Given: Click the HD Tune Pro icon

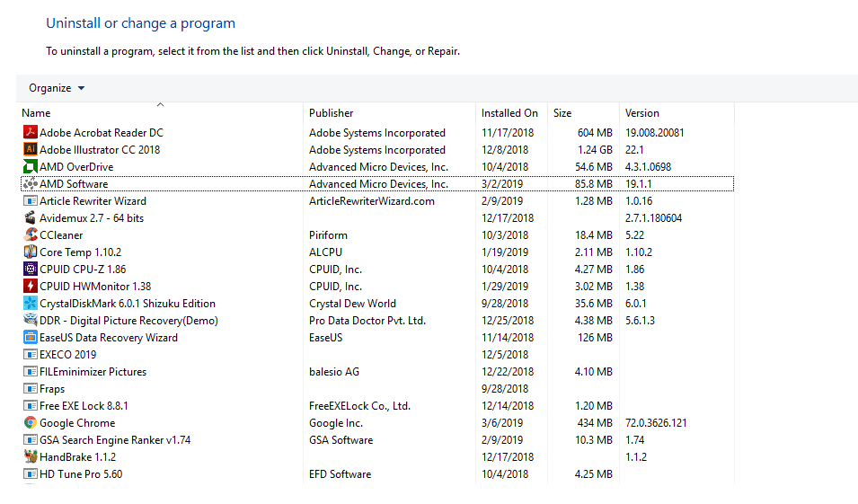Looking at the screenshot, I should [x=30, y=473].
